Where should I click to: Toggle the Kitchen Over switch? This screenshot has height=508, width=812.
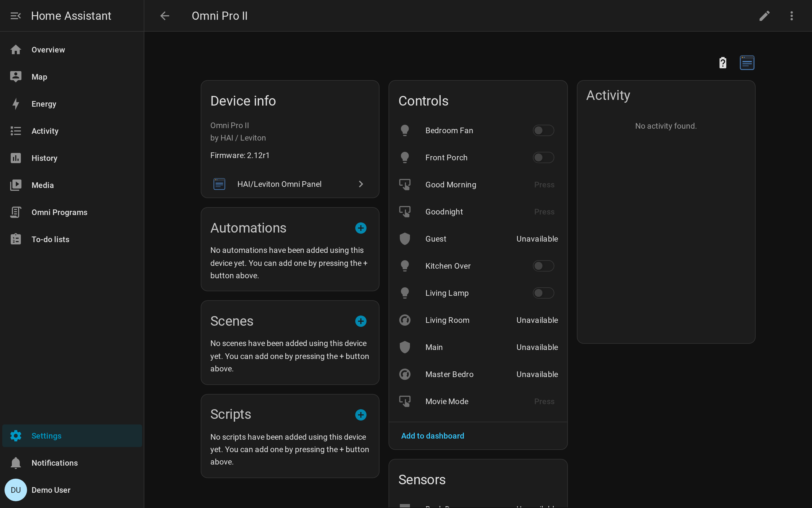(543, 266)
